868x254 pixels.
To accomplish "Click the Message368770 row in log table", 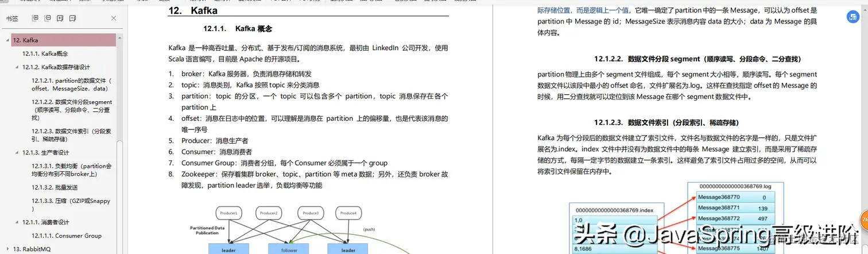I will pos(734,197).
